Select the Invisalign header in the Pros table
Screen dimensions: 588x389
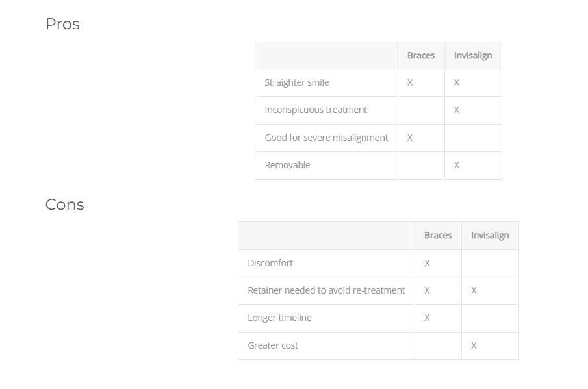click(x=472, y=56)
